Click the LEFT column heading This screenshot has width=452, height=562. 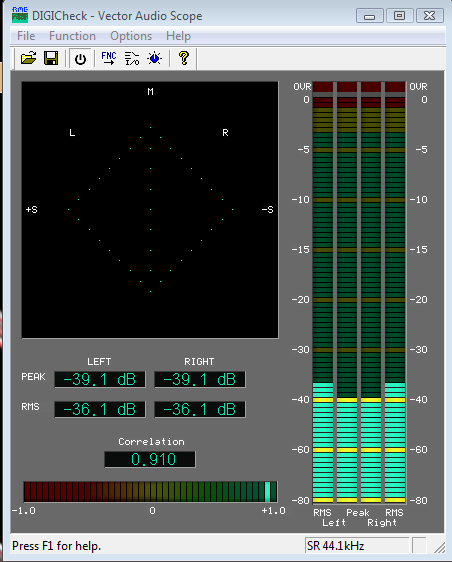99,362
